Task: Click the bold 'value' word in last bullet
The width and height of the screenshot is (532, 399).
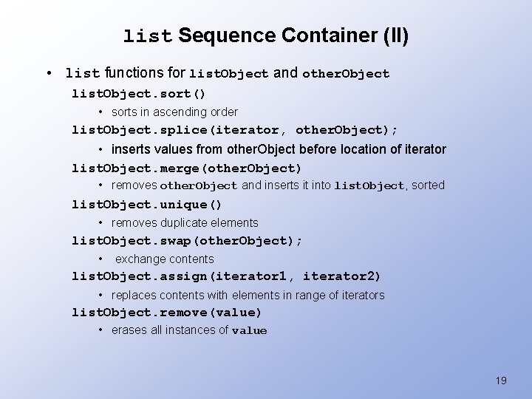Action: 250,331
